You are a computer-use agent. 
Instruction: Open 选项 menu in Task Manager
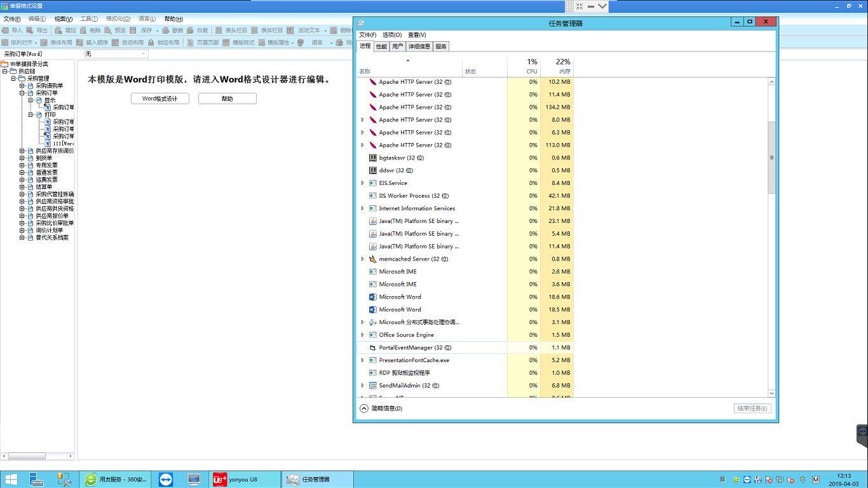click(392, 35)
